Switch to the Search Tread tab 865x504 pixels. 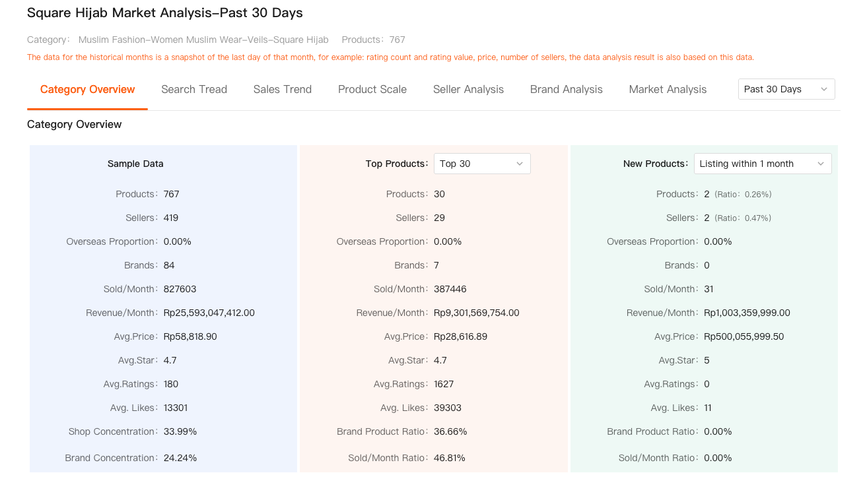pyautogui.click(x=194, y=89)
